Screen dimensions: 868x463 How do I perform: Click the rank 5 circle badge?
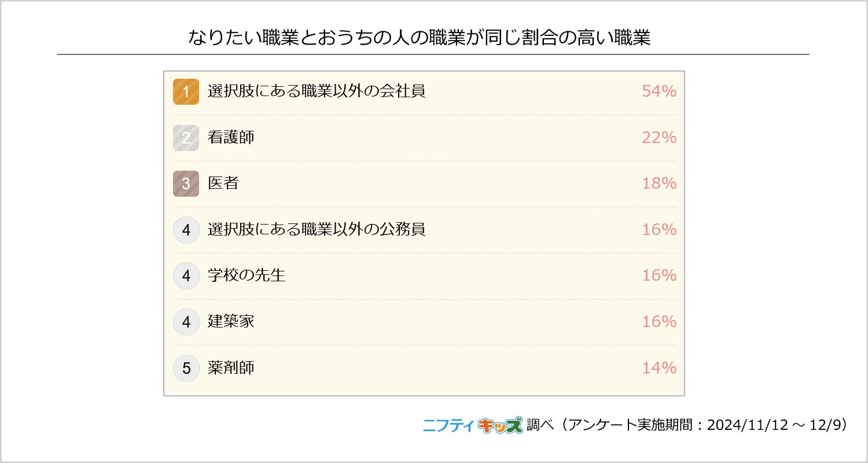tap(186, 368)
